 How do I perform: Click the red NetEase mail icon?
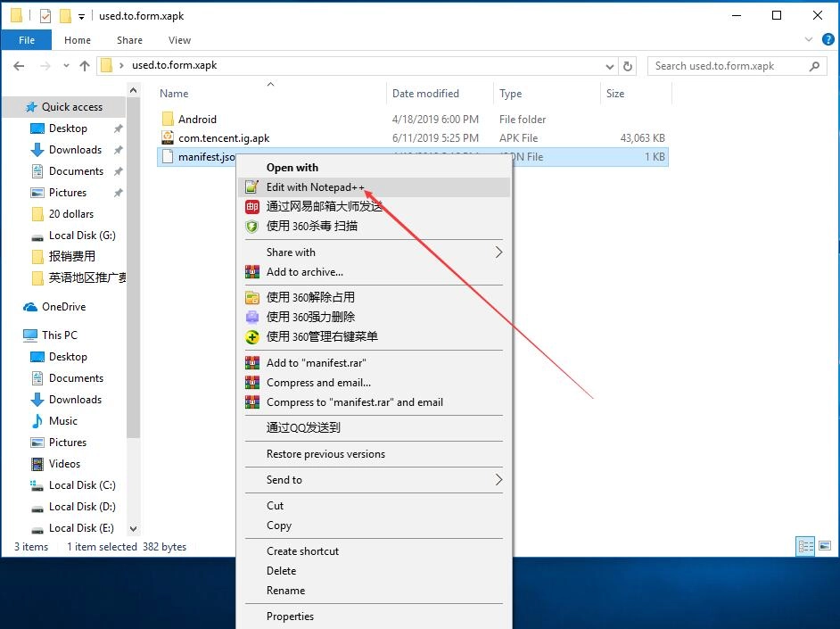[x=251, y=207]
